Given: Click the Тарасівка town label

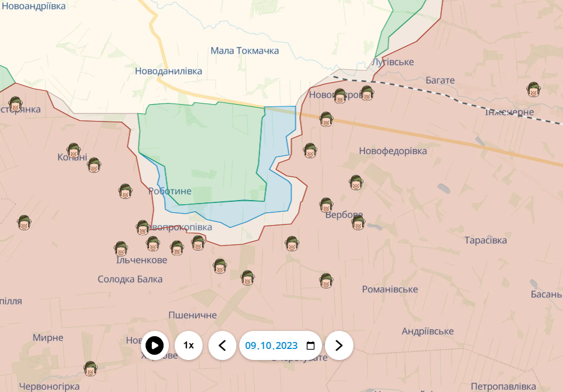Looking at the screenshot, I should point(485,240).
